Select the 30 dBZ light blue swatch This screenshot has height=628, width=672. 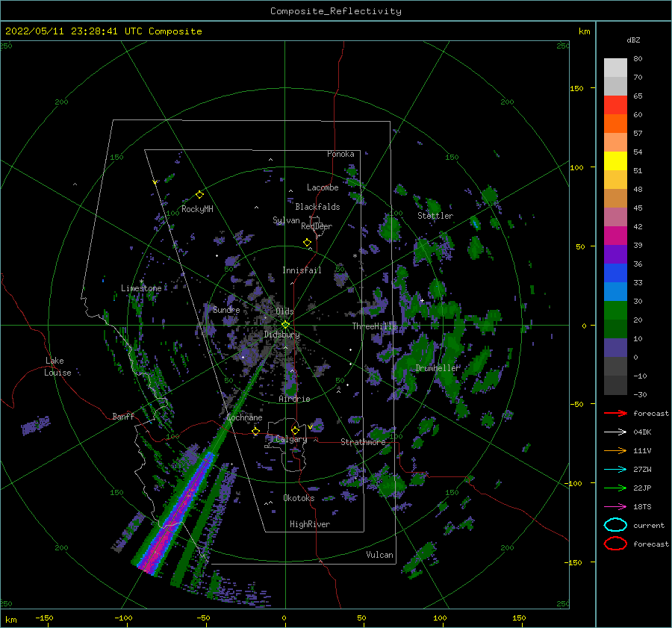click(x=615, y=291)
